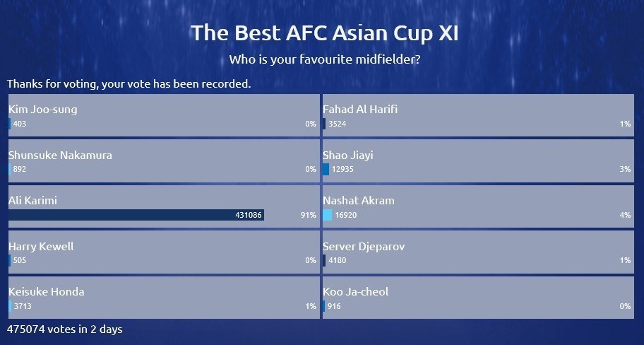Click the "Who is your favourite midfielder?" question

click(325, 59)
